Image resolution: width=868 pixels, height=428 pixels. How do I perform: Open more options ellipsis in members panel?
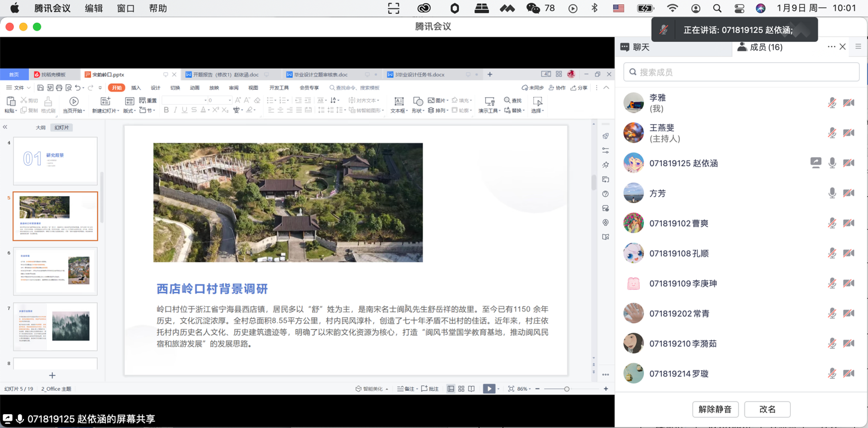click(x=831, y=47)
